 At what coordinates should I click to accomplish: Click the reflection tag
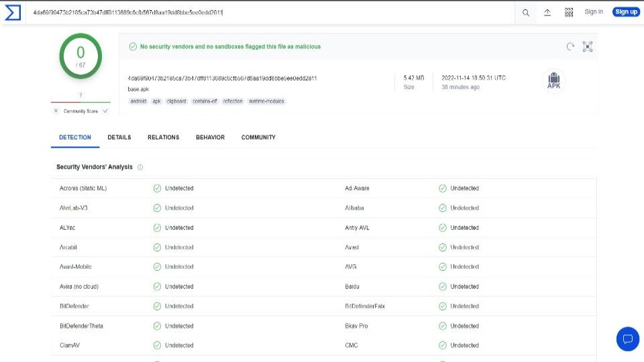coord(233,101)
